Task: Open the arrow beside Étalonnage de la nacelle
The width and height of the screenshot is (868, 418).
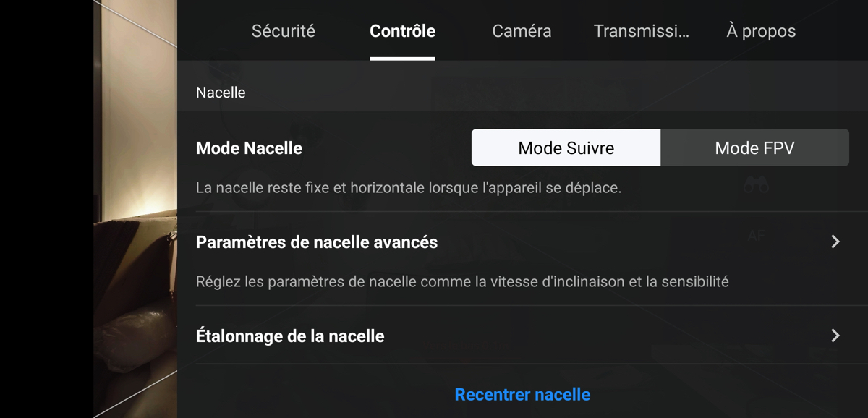Action: 835,336
